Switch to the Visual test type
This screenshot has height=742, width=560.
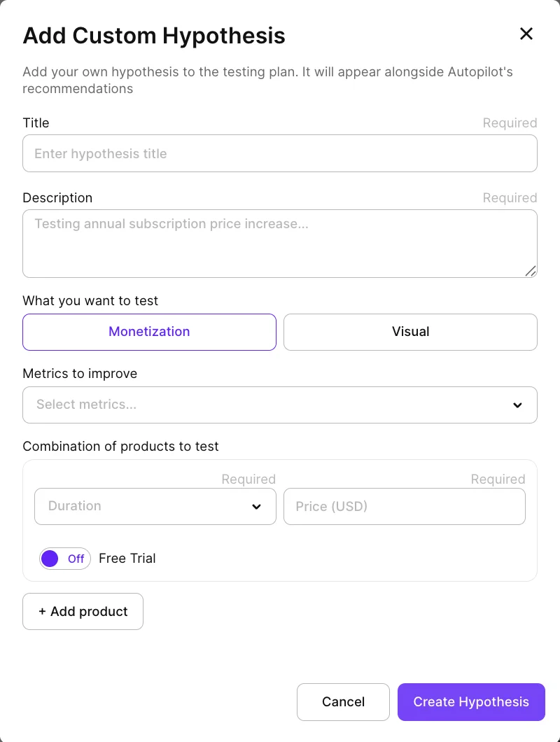click(410, 332)
